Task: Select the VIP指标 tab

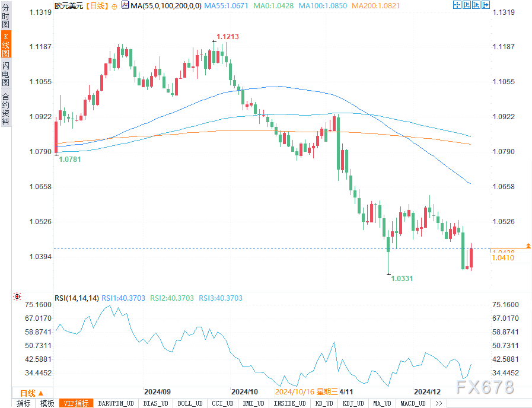Action: pyautogui.click(x=77, y=403)
